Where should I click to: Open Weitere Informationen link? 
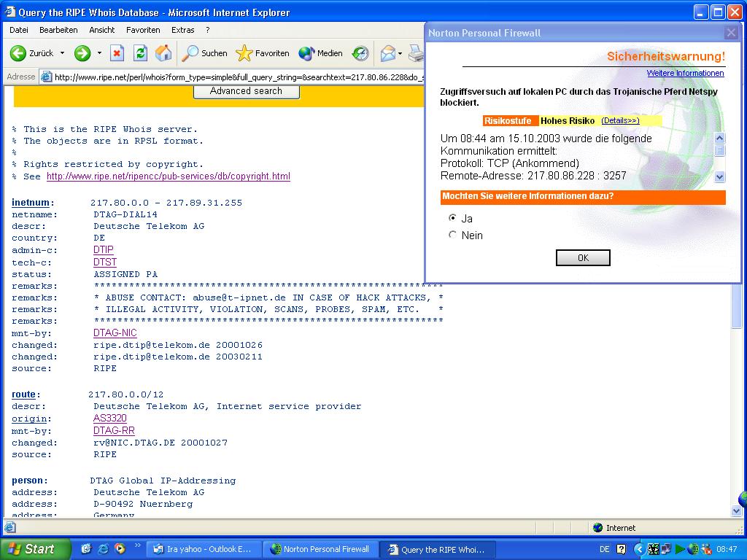pos(685,73)
